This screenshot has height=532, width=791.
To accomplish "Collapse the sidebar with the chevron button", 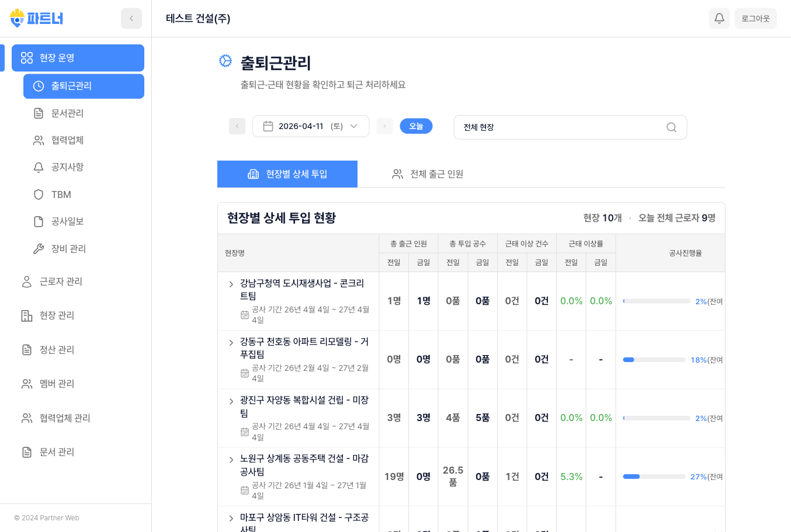I will 131,18.
